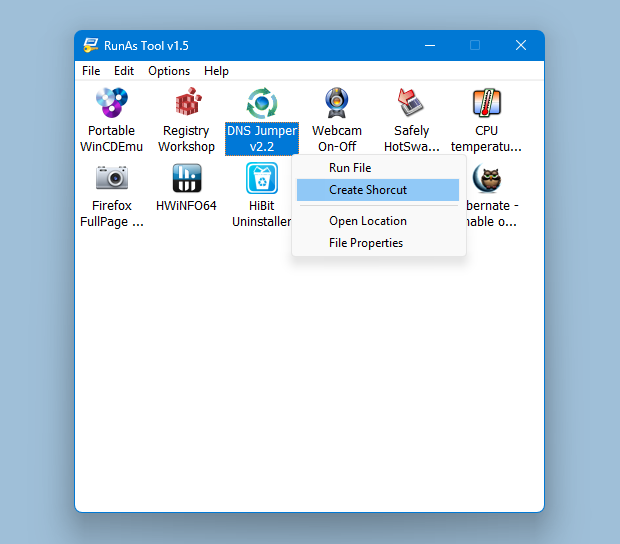Click the Hibernate owl icon

pos(487,178)
